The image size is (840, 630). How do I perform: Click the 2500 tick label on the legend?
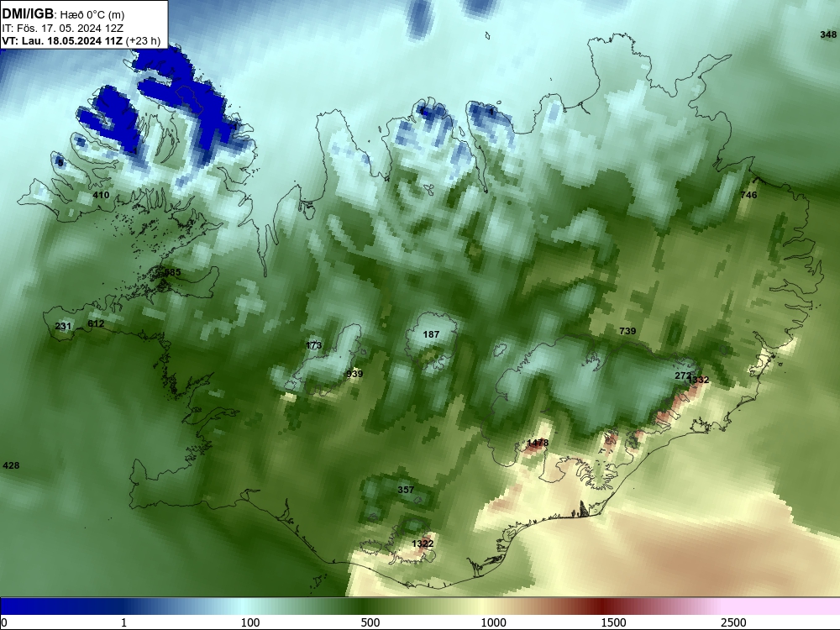[733, 622]
